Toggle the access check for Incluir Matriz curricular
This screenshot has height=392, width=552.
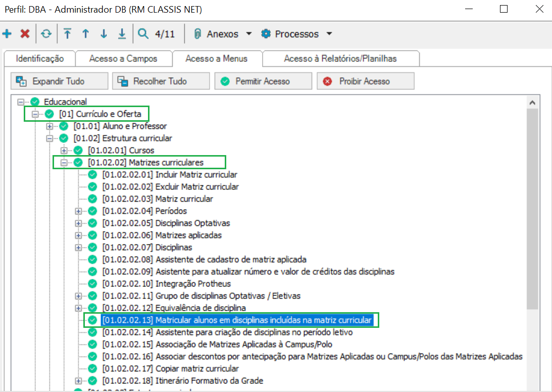pyautogui.click(x=92, y=175)
